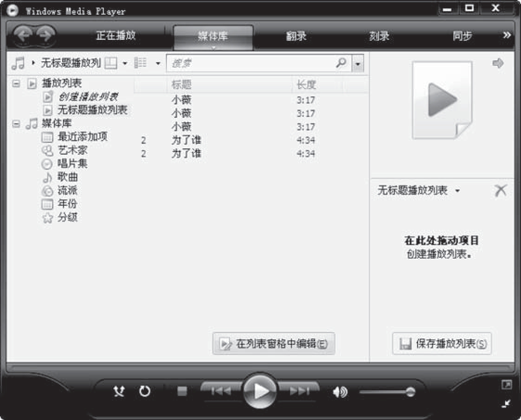Click 创建播放列表 tree item

[x=88, y=96]
